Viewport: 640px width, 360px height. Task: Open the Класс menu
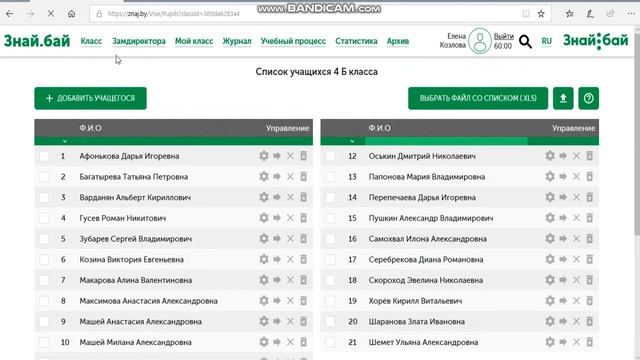tap(91, 41)
